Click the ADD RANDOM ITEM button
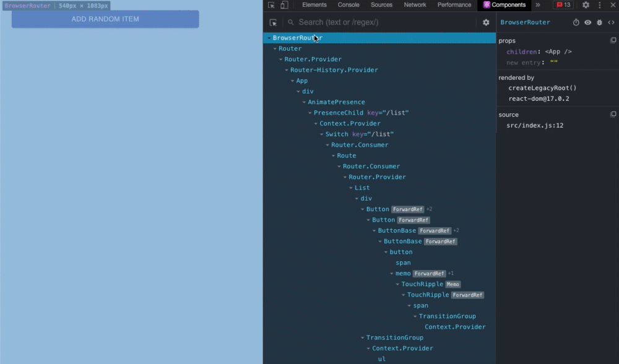The width and height of the screenshot is (619, 364). click(x=105, y=19)
